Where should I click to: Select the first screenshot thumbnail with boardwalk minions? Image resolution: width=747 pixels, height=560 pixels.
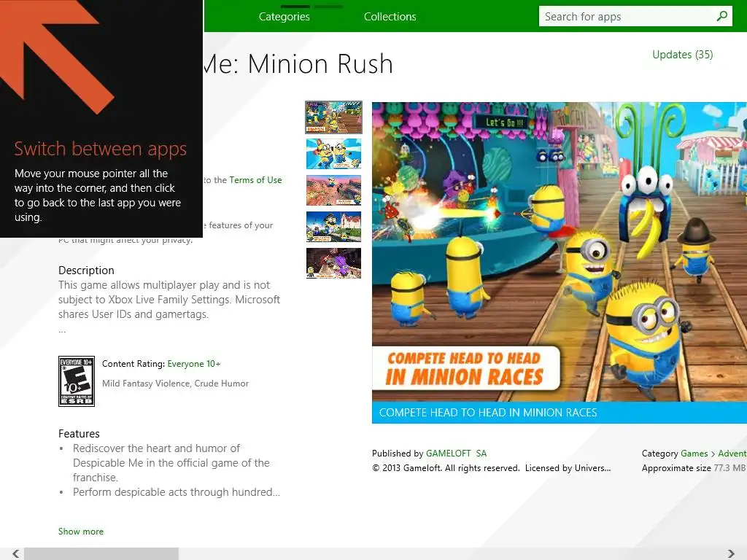(x=333, y=117)
